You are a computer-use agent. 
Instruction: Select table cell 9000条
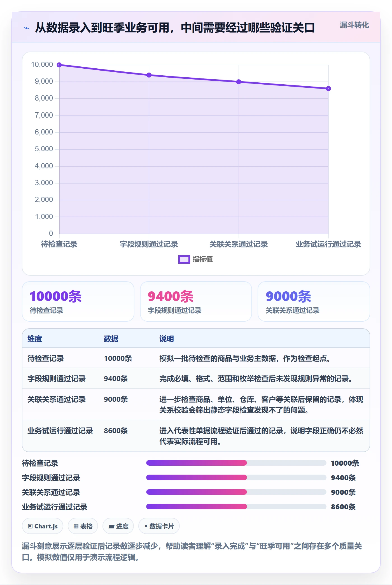[116, 399]
